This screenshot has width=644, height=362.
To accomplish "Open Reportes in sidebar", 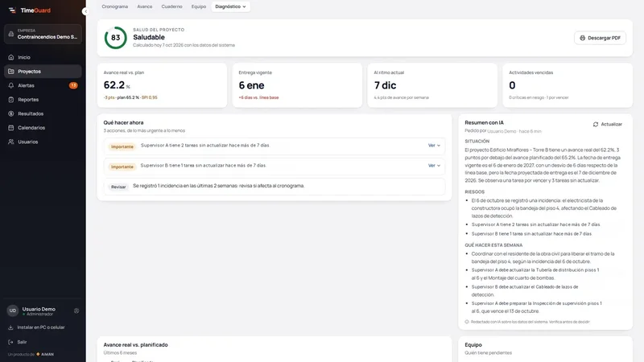I will (43, 100).
